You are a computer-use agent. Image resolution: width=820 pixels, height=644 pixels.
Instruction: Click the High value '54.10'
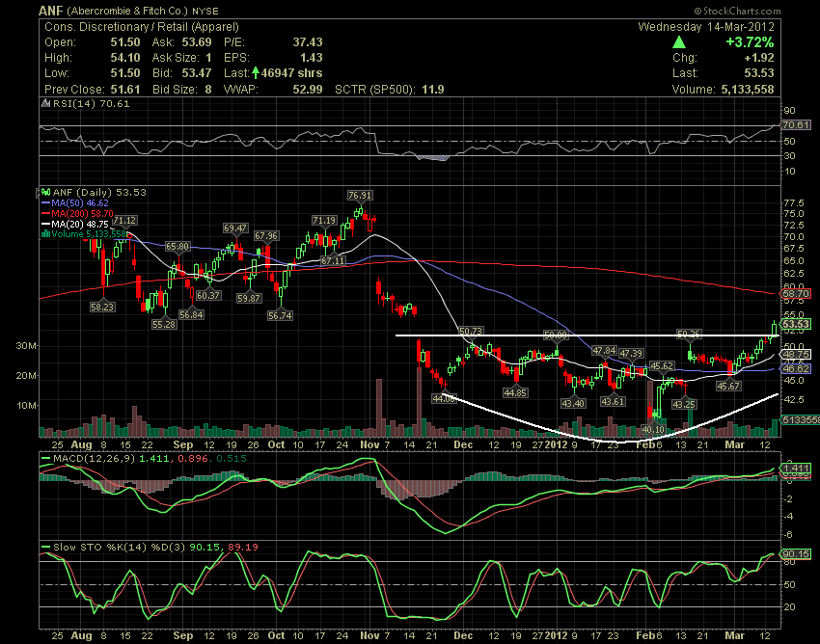(x=125, y=58)
